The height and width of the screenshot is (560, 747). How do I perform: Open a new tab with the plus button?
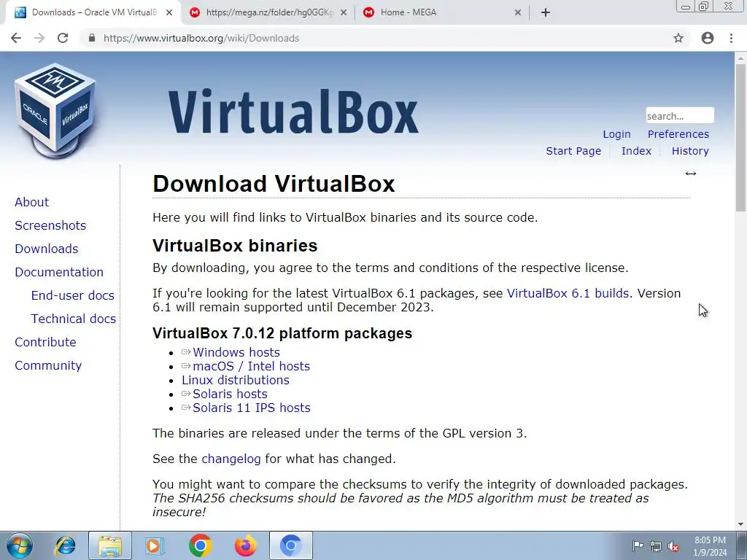coord(546,12)
